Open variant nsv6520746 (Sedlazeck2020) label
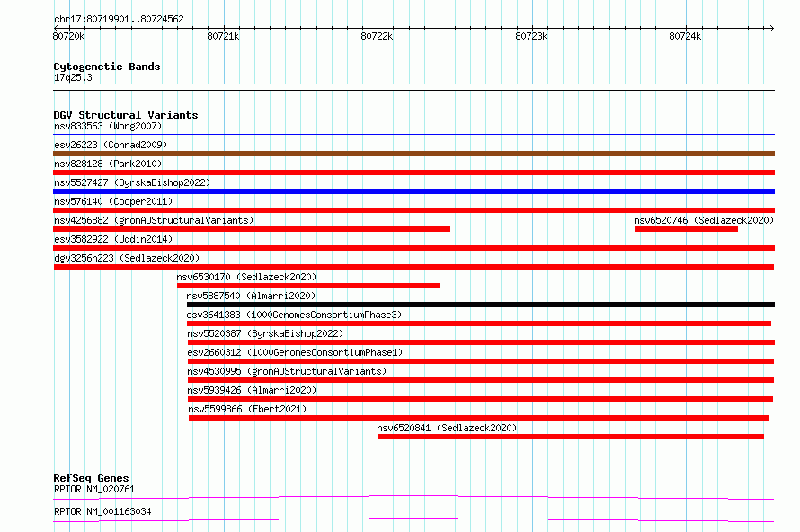The width and height of the screenshot is (800, 532). point(704,220)
